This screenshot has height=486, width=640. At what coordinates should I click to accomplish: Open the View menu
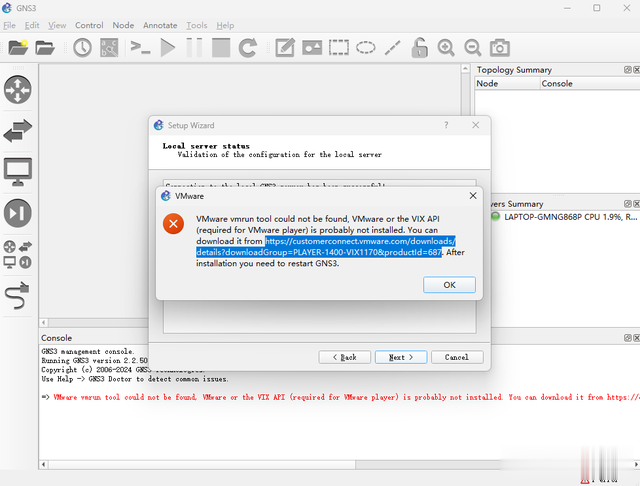pyautogui.click(x=57, y=25)
